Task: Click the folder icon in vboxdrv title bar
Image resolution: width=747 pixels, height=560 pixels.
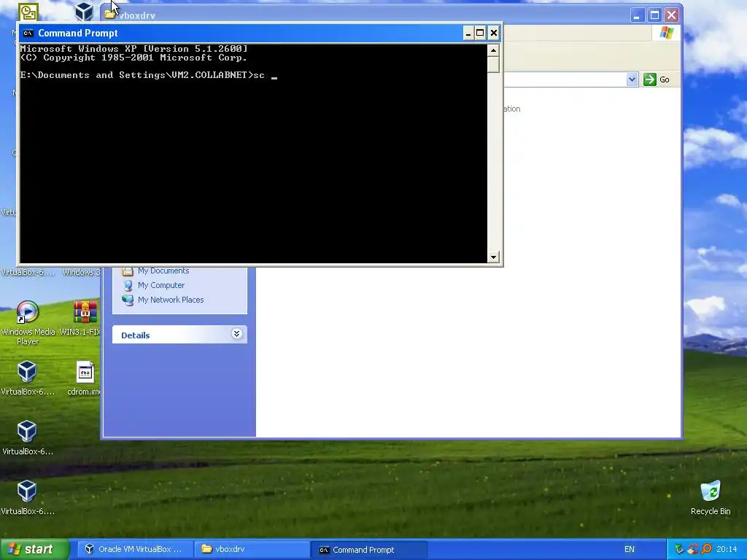Action: [x=111, y=14]
